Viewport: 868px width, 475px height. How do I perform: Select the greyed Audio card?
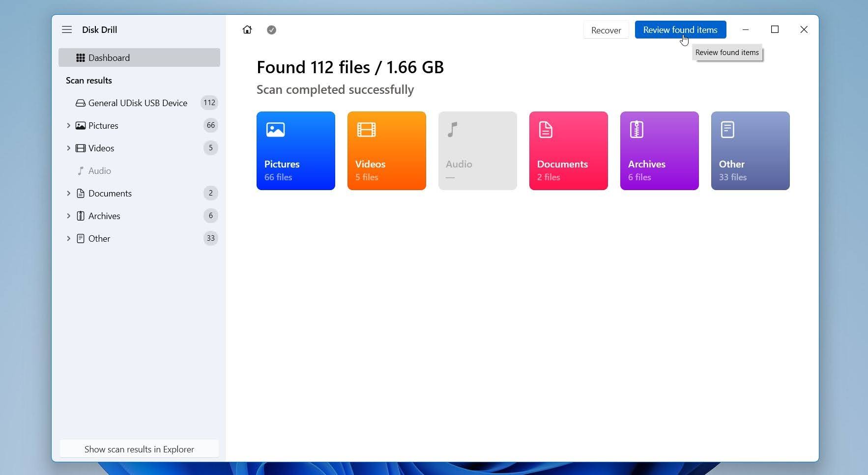[x=478, y=151]
